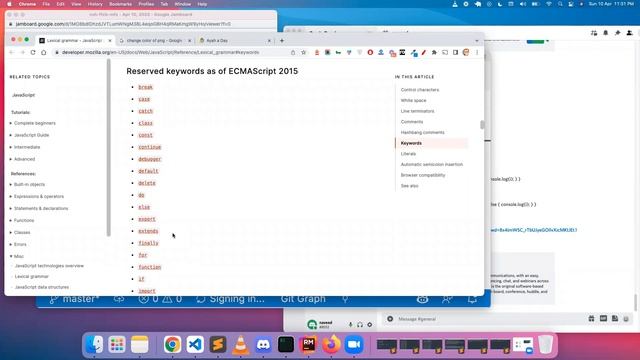Click the left sidebar scrollbar
Screen dimensions: 640x360
tap(109, 147)
